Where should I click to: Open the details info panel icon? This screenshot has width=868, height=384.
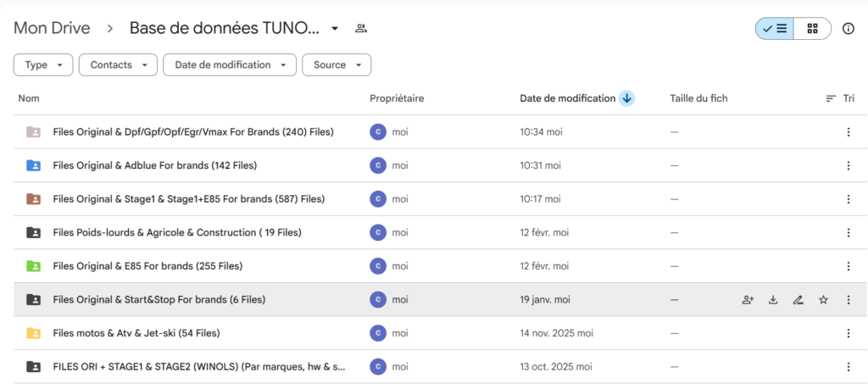click(x=848, y=29)
